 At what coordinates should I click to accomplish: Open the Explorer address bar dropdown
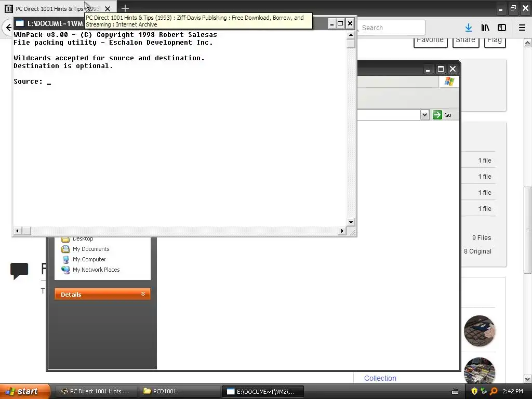[424, 115]
